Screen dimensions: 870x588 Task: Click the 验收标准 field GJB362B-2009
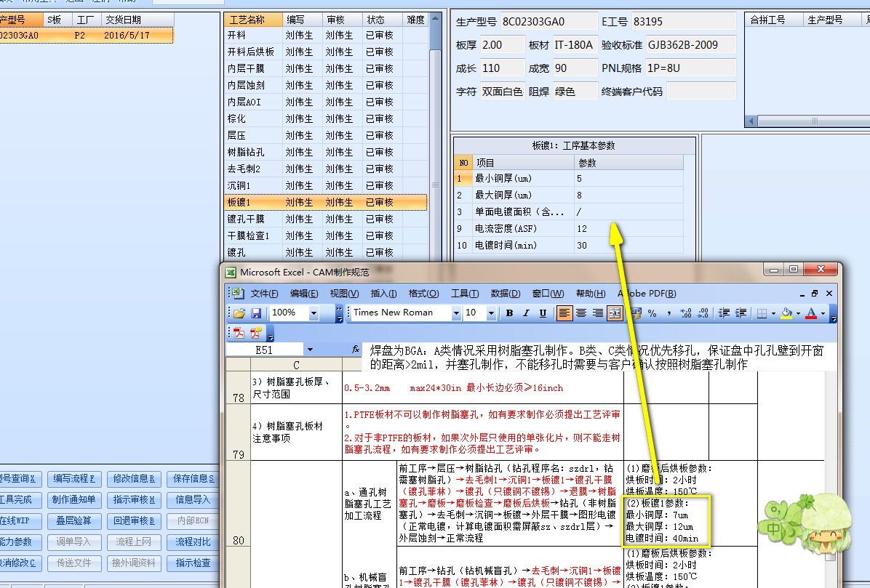click(x=691, y=45)
